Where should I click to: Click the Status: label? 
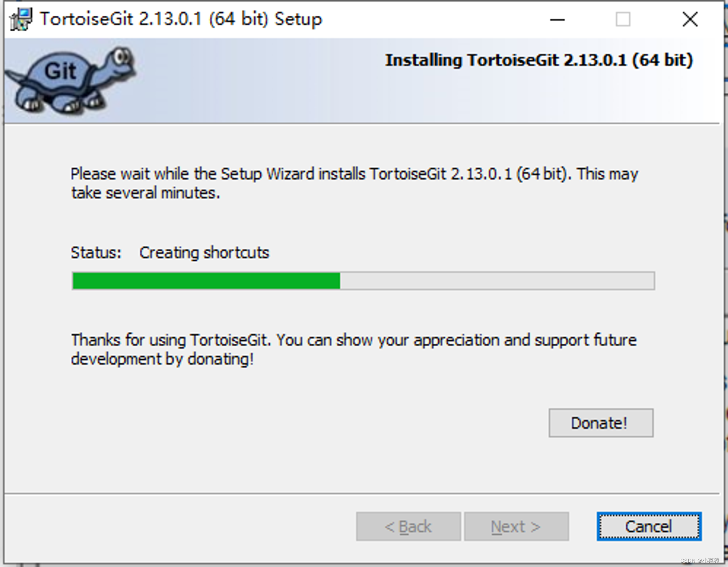96,252
